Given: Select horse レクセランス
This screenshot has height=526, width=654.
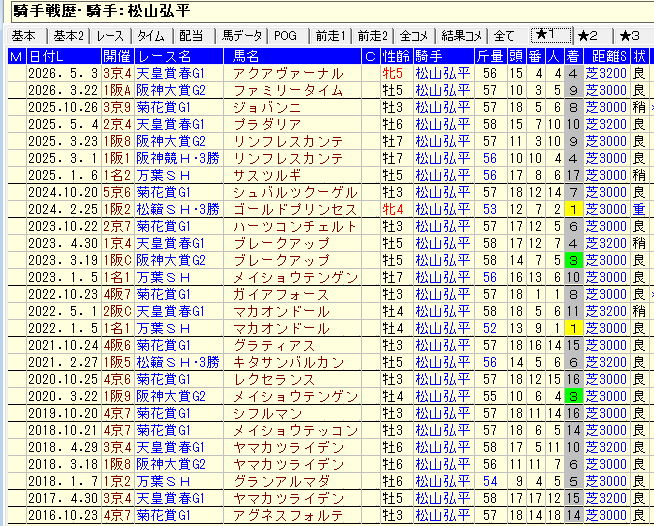Looking at the screenshot, I should pyautogui.click(x=274, y=380).
